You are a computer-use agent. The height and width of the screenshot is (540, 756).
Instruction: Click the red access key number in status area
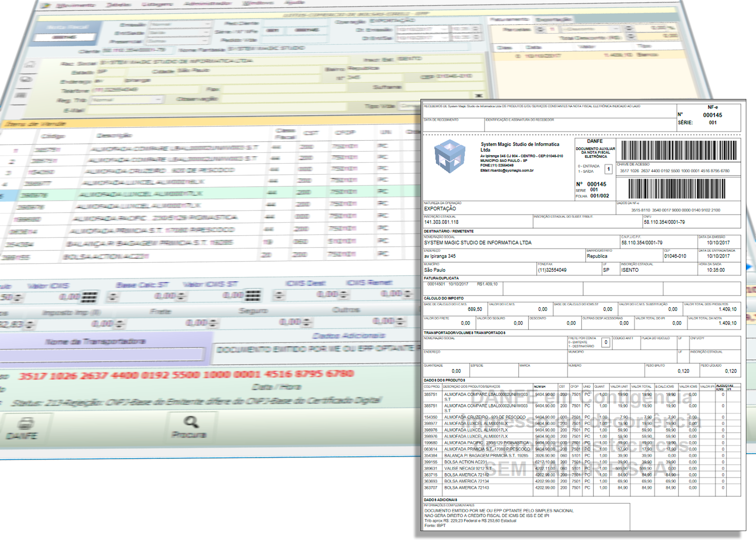(186, 375)
